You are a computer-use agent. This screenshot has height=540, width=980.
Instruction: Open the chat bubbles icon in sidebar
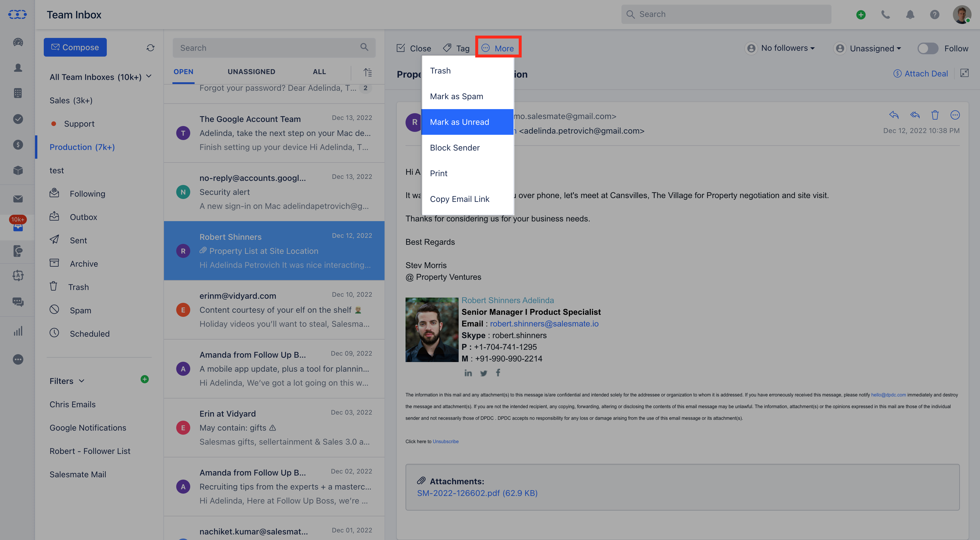[18, 302]
